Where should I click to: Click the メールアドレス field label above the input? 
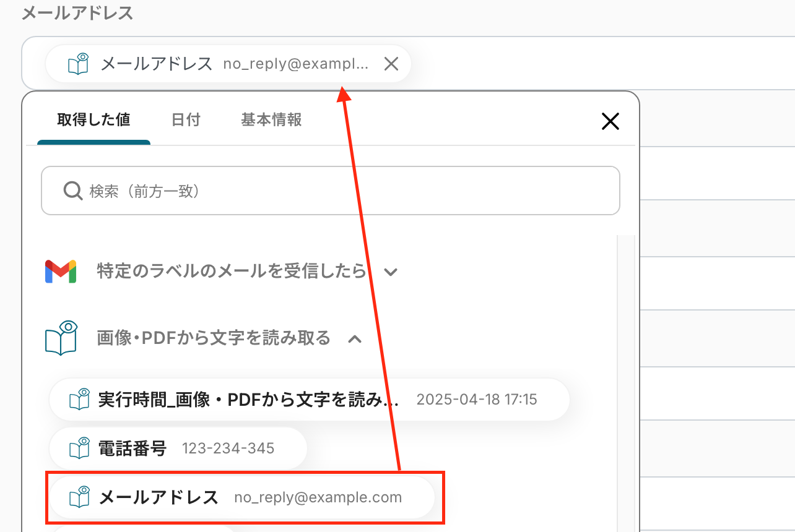[x=77, y=13]
